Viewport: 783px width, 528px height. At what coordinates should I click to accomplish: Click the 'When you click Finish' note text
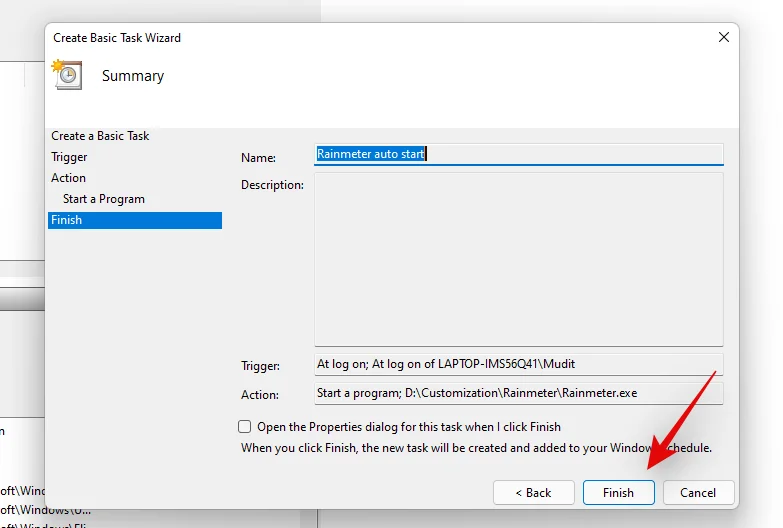tap(476, 448)
